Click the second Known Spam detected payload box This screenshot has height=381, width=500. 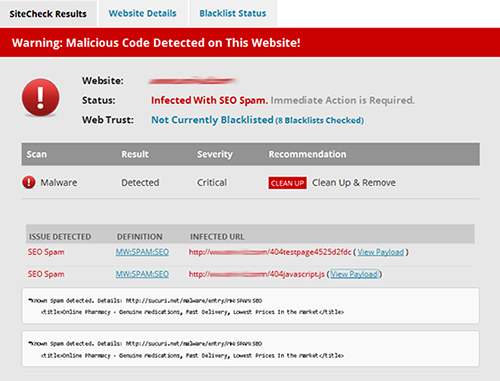click(251, 349)
